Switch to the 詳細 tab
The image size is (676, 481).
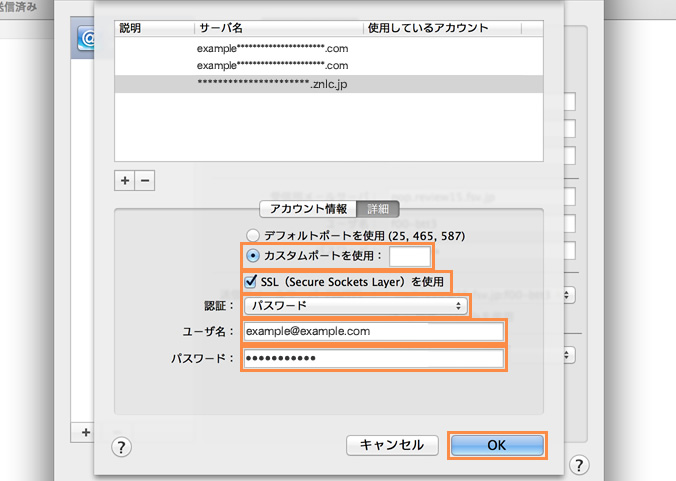(x=378, y=209)
